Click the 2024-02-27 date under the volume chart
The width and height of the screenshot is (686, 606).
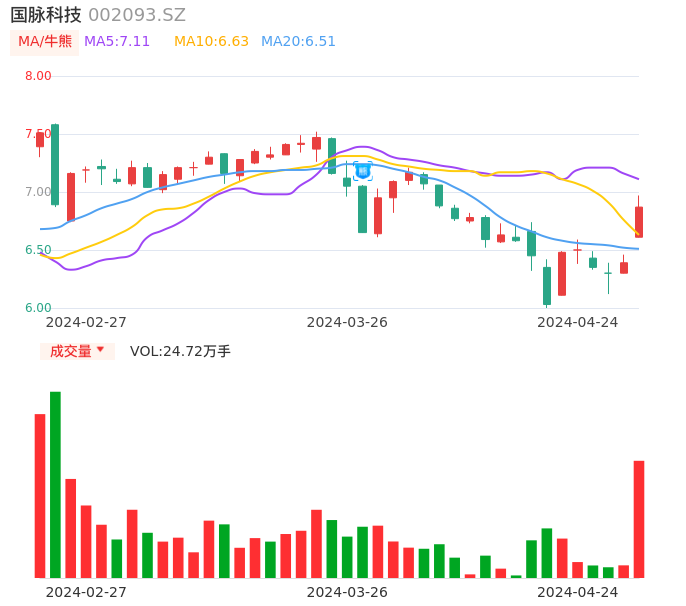pyautogui.click(x=86, y=592)
